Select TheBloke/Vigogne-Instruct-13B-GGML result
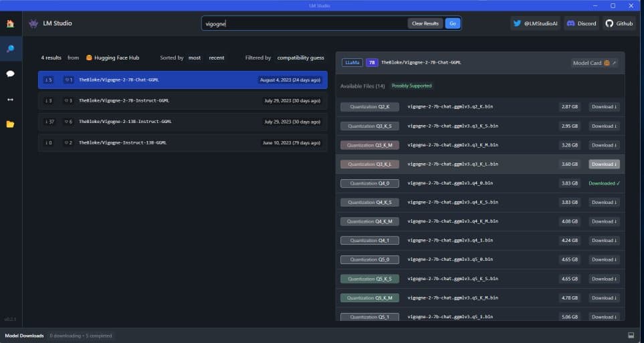Viewport: 644px width, 343px height. (183, 143)
